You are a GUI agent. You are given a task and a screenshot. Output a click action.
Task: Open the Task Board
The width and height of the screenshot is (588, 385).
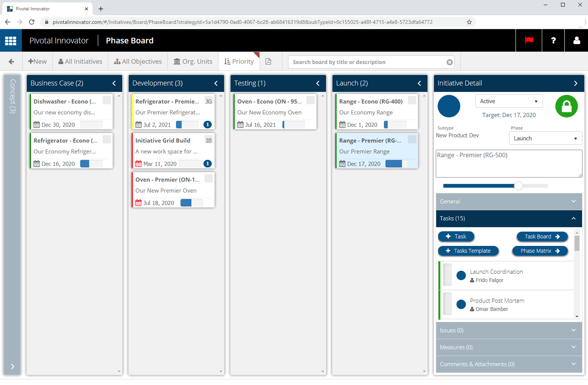coord(542,236)
